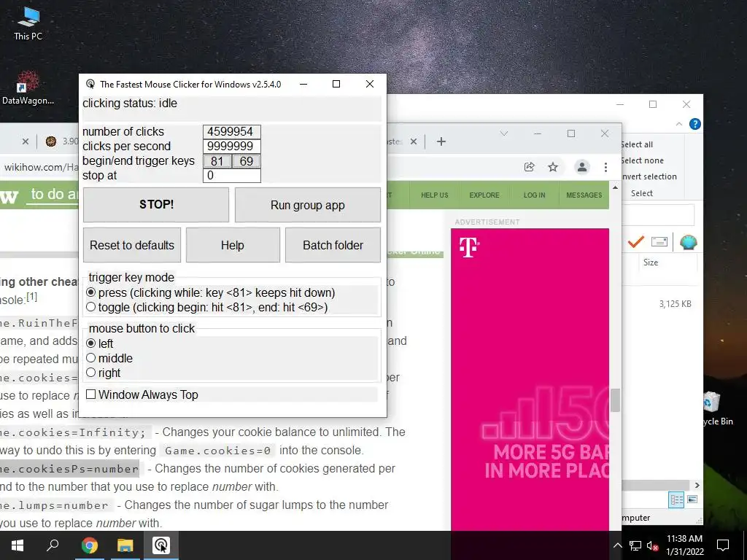Open wikiHow MESSAGES menu
This screenshot has width=747, height=560.
(584, 195)
